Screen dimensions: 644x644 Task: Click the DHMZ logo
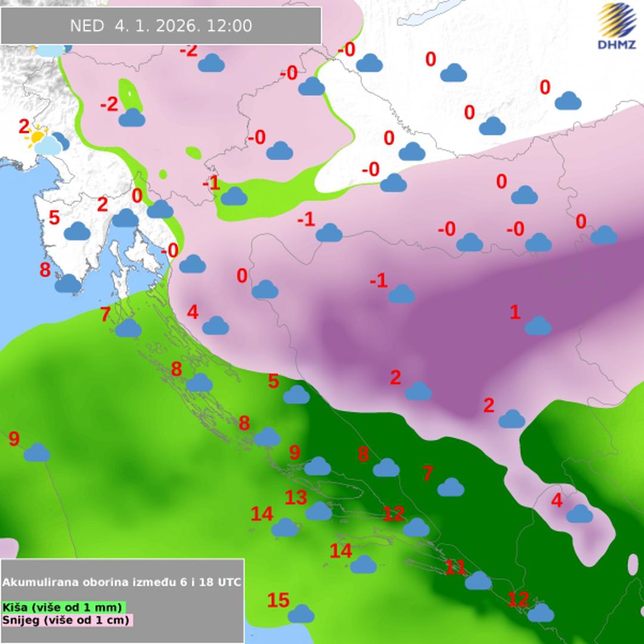click(x=617, y=27)
